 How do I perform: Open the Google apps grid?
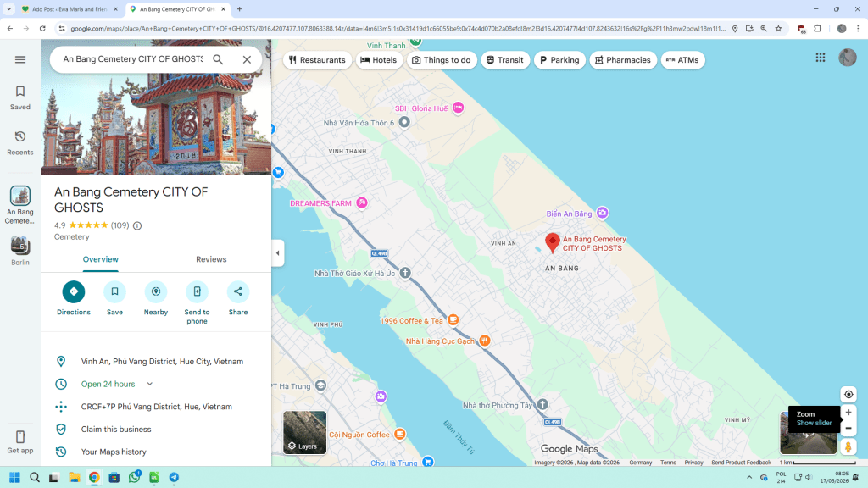[821, 58]
